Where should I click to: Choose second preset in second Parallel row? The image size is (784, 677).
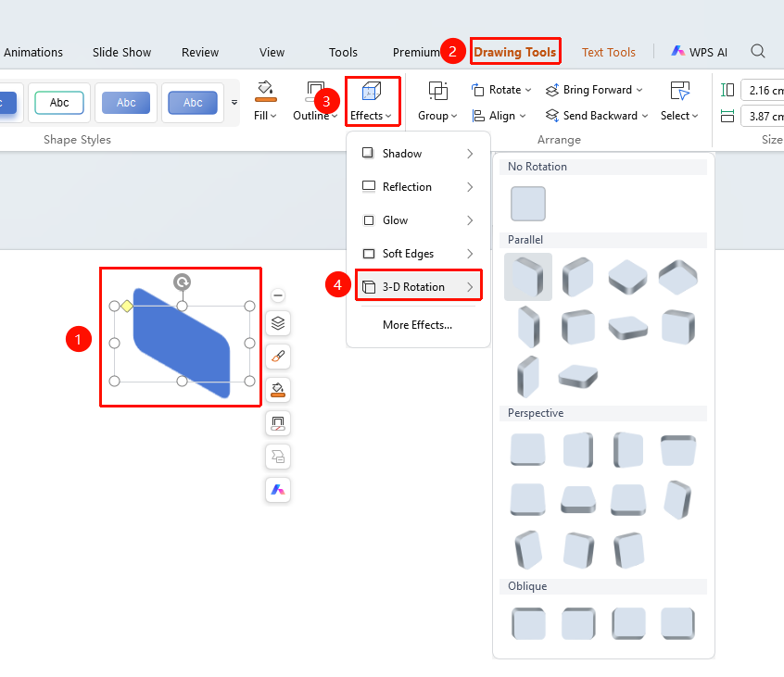[578, 327]
